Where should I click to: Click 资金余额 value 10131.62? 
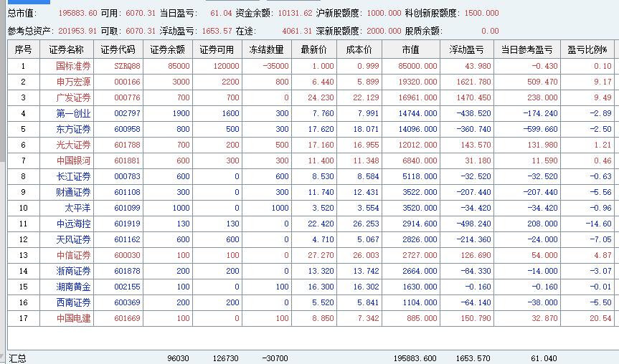295,13
